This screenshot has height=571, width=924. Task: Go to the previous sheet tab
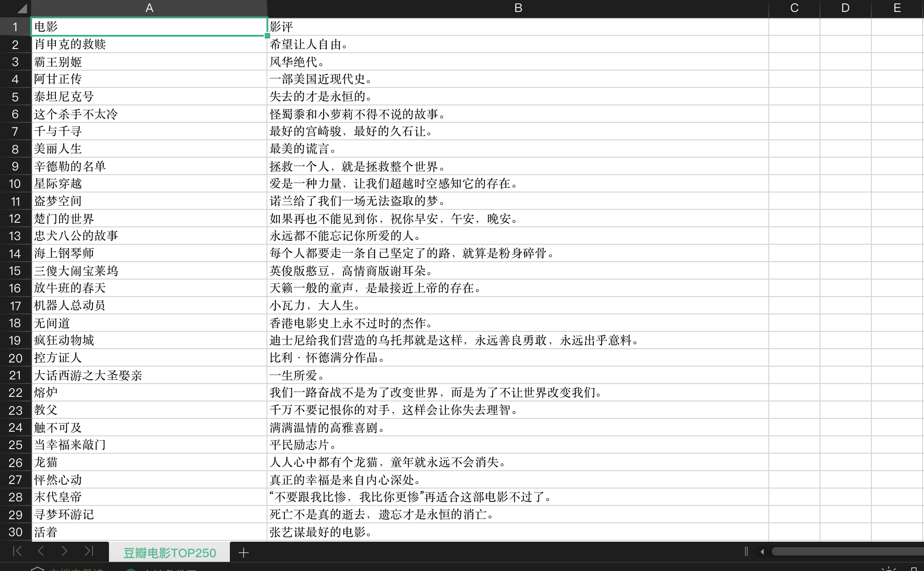41,551
